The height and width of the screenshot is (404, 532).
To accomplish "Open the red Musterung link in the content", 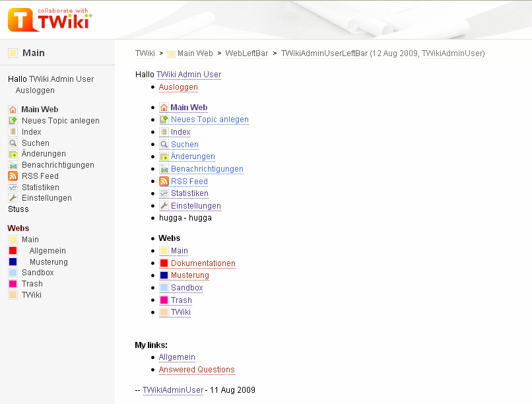I will click(189, 275).
